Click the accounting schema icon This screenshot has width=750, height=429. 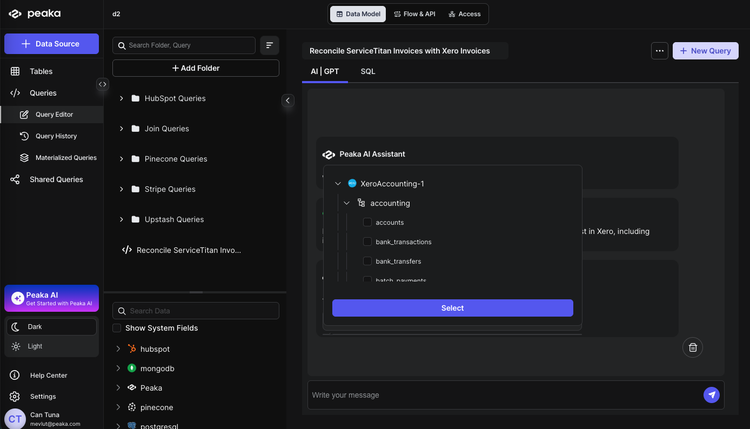(x=361, y=203)
